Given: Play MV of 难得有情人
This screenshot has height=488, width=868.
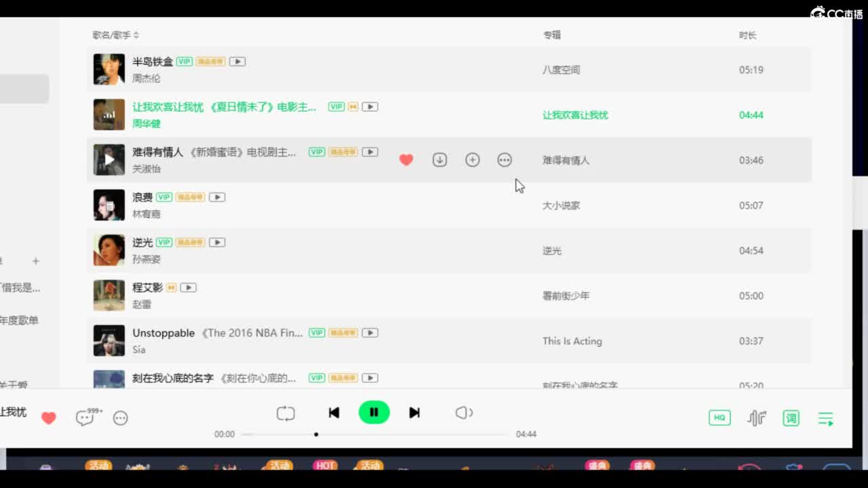Looking at the screenshot, I should (x=370, y=152).
